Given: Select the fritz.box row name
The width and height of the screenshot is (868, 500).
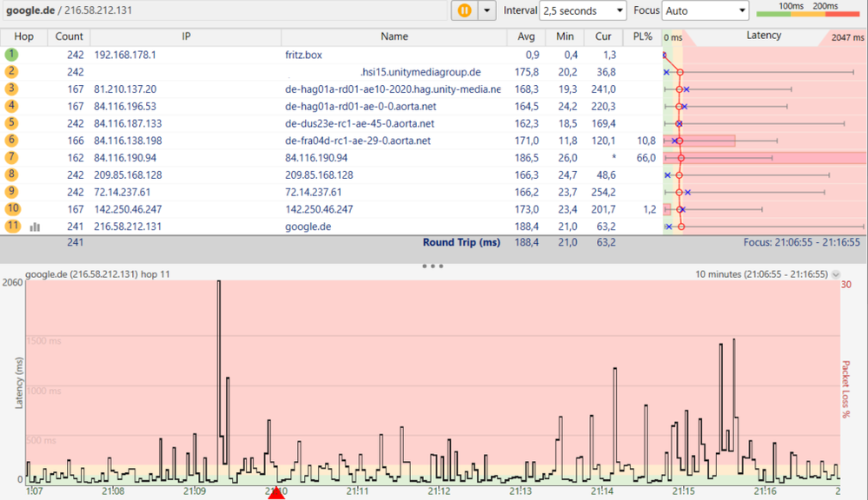Looking at the screenshot, I should pyautogui.click(x=303, y=55).
